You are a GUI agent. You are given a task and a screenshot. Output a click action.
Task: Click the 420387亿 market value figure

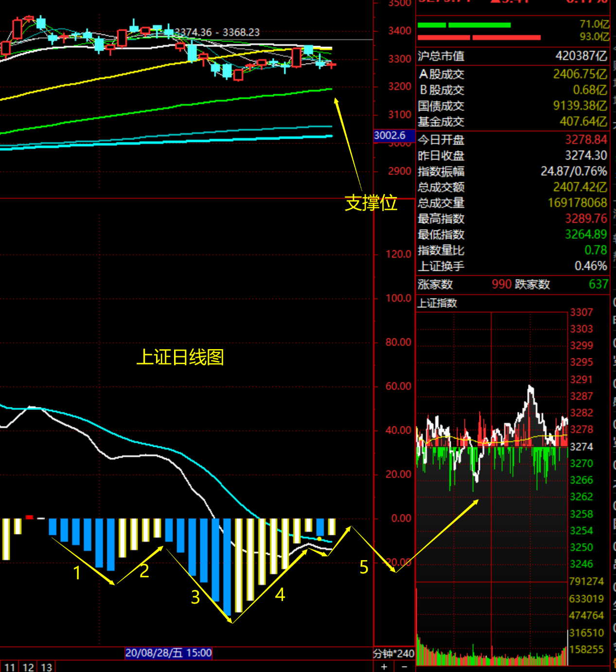[x=581, y=56]
